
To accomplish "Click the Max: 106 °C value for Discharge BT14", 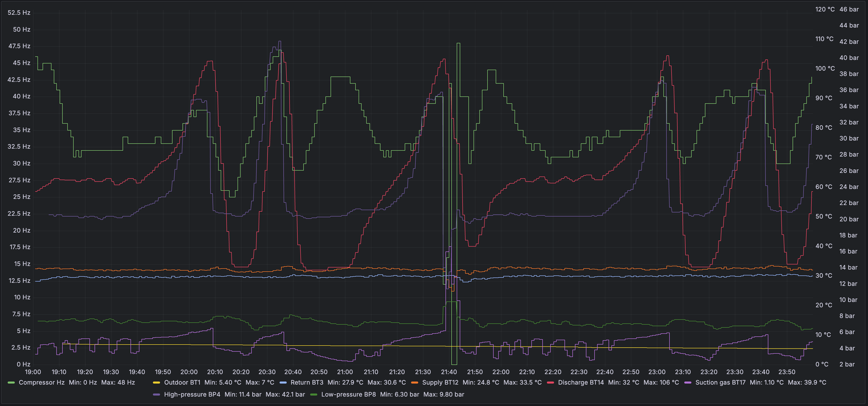I will (x=661, y=383).
